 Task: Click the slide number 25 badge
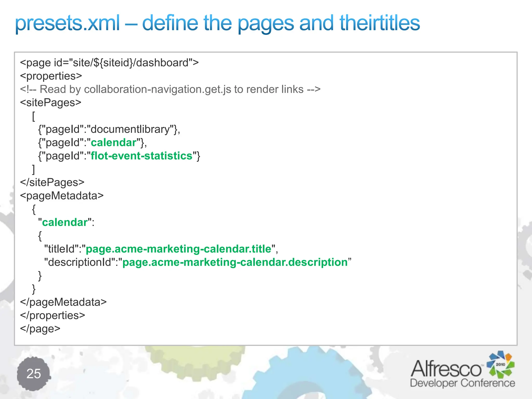(34, 374)
